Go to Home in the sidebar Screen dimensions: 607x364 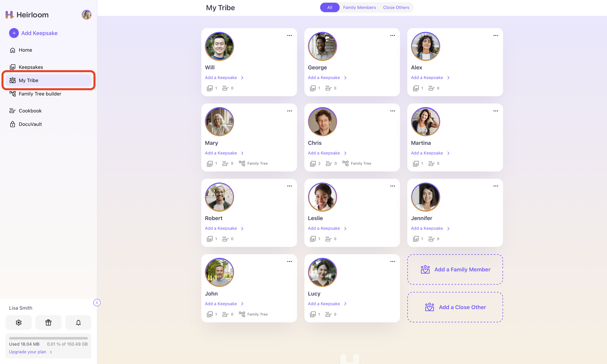tap(25, 50)
